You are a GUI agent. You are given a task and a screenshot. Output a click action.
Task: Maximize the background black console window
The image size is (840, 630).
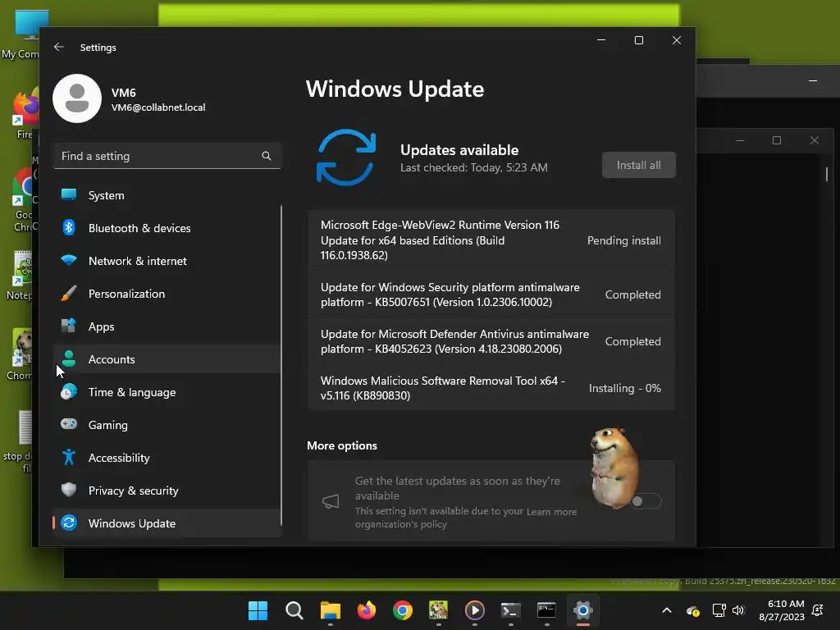tap(777, 140)
